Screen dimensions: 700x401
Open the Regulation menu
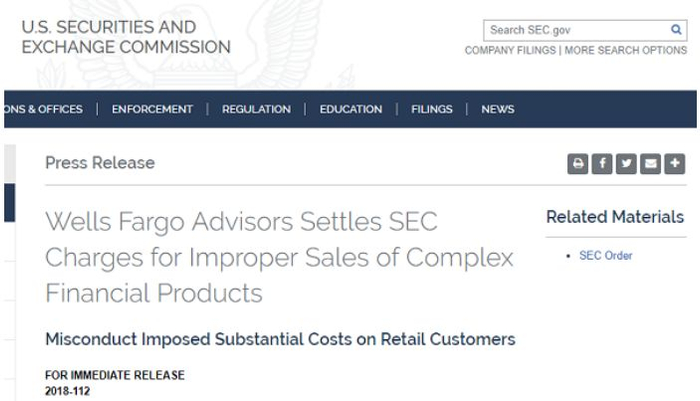[256, 110]
